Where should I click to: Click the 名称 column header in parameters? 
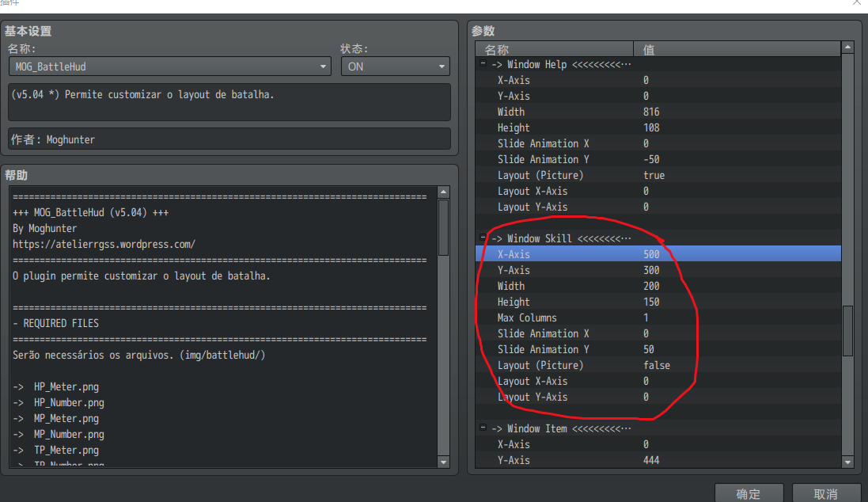[x=554, y=49]
